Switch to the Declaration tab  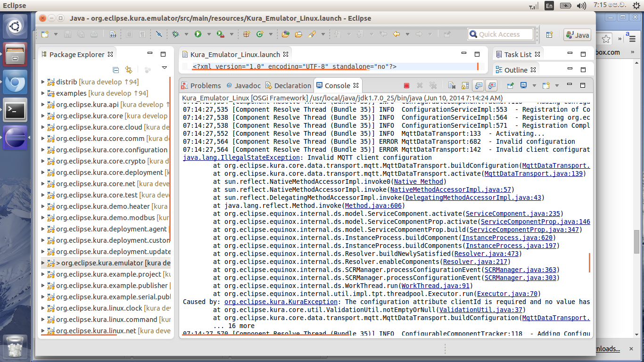(288, 85)
